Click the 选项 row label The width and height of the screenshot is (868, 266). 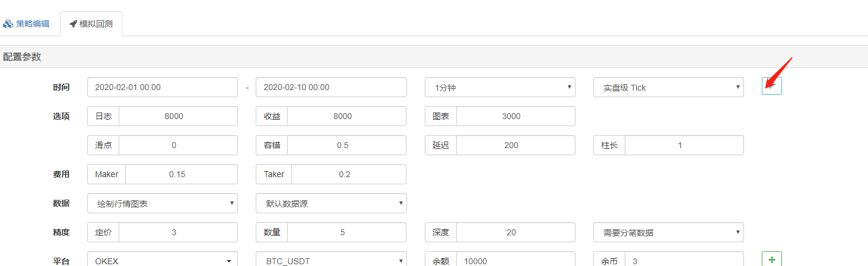point(61,116)
